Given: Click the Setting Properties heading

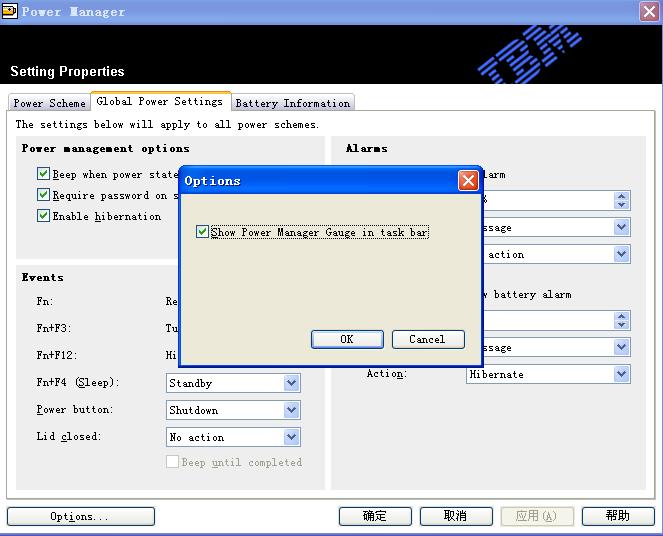Looking at the screenshot, I should pos(67,71).
